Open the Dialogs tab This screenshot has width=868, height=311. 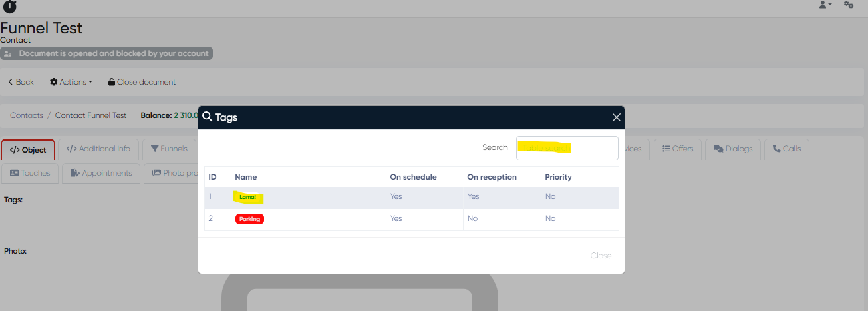click(732, 149)
